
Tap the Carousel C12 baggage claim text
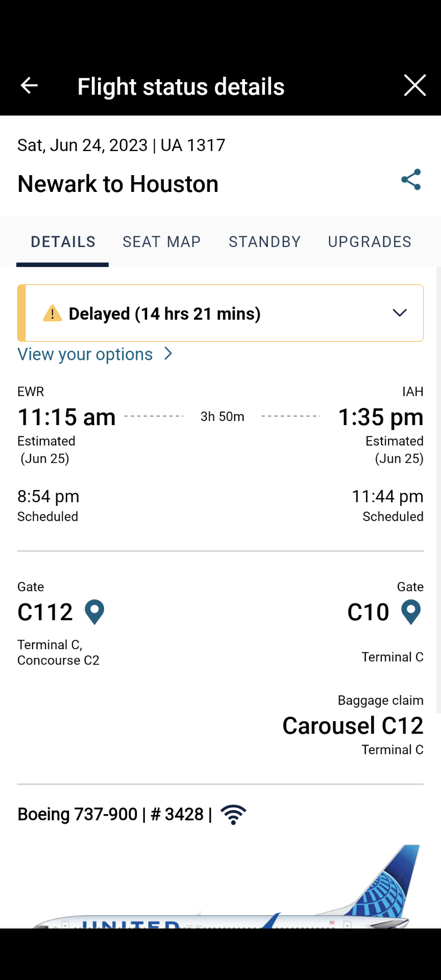coord(353,726)
